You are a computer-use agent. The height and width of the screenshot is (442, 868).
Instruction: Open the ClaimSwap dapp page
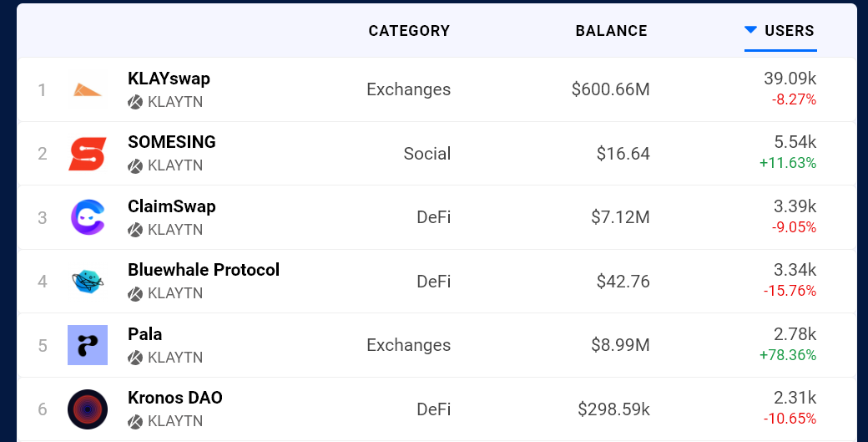click(x=172, y=206)
